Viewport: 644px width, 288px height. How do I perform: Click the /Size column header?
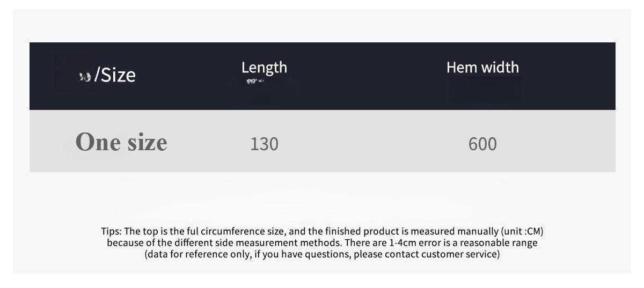tap(115, 75)
